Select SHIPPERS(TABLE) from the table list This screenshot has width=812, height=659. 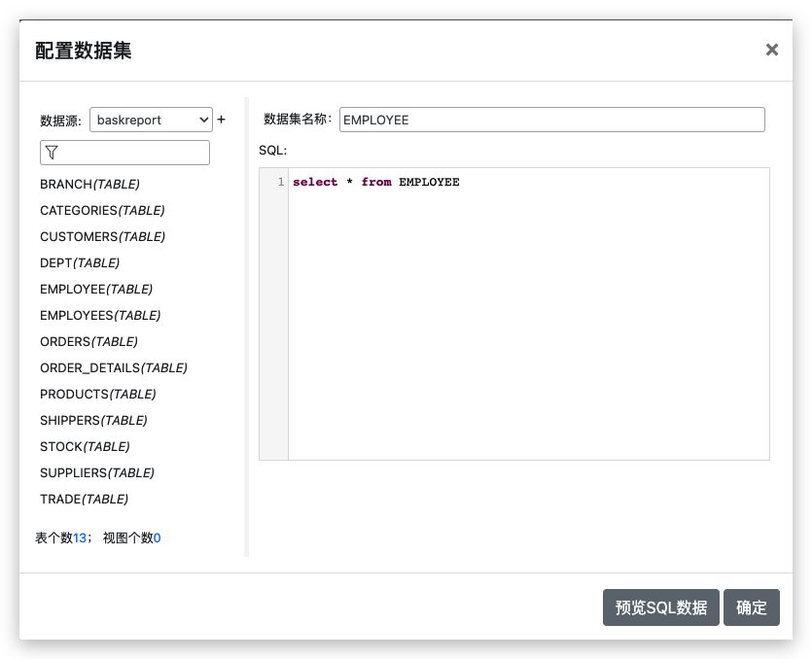pyautogui.click(x=93, y=420)
